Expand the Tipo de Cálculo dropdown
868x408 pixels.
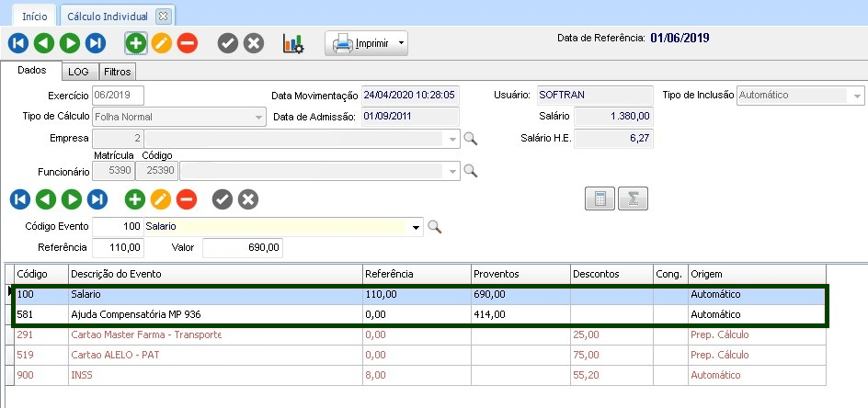point(258,118)
